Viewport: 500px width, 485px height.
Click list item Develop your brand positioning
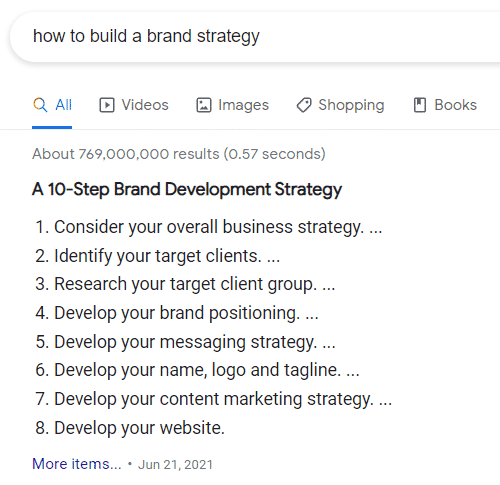click(x=177, y=313)
